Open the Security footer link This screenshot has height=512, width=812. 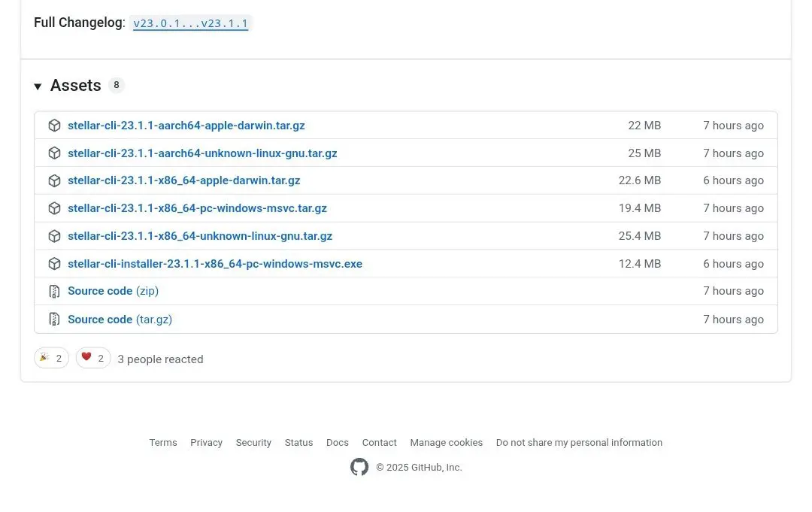point(253,443)
